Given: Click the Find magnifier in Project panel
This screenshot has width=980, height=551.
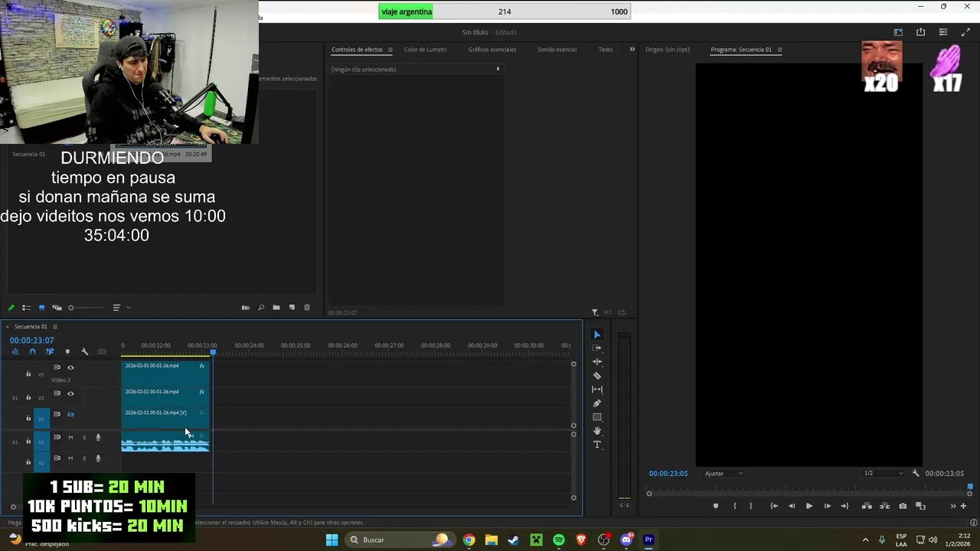Looking at the screenshot, I should pyautogui.click(x=261, y=308).
